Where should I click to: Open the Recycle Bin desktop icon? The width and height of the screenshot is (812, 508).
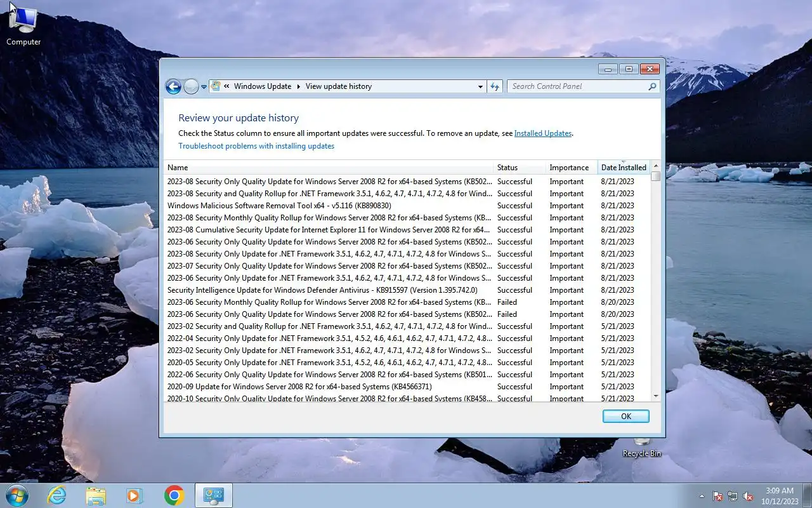pyautogui.click(x=642, y=448)
